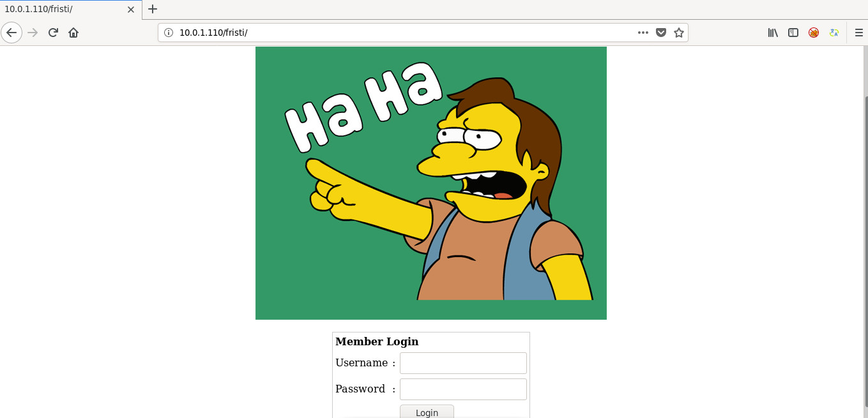Close the 10.0.1.110/fristi/ tab
This screenshot has height=418, width=868.
coord(131,10)
